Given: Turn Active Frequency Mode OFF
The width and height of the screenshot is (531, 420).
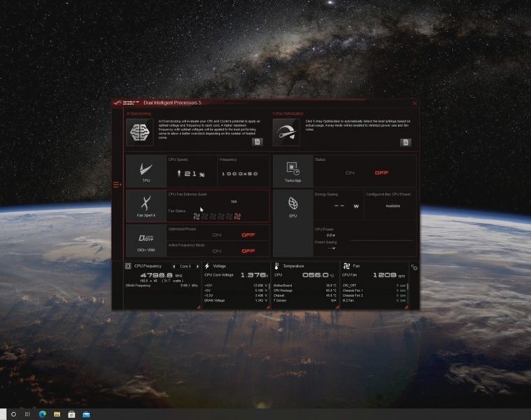Looking at the screenshot, I should tap(248, 251).
